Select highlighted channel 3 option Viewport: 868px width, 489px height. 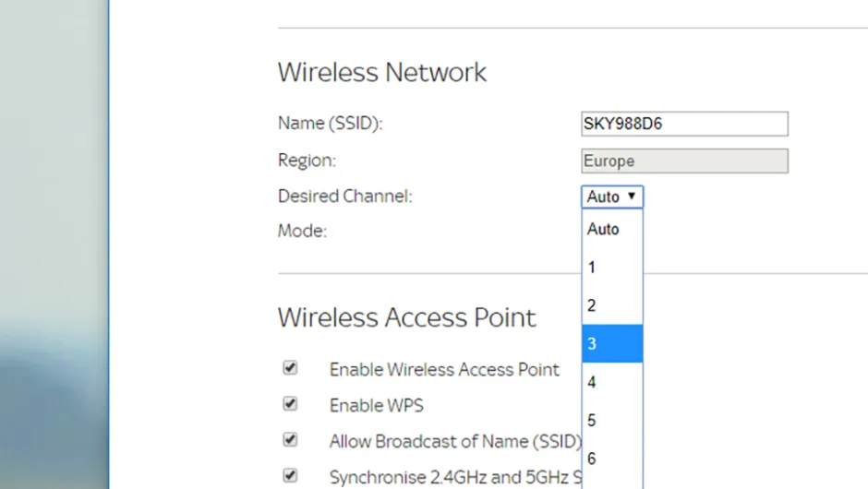(x=612, y=343)
